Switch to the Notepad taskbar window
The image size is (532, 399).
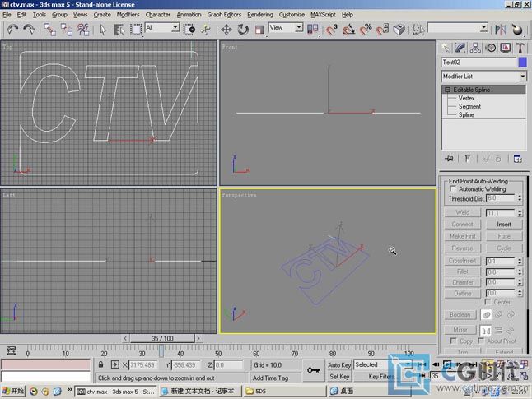click(x=201, y=392)
